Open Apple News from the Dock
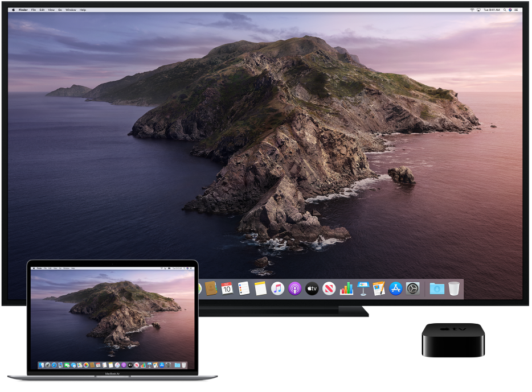Image resolution: width=532 pixels, height=392 pixels. tap(329, 288)
